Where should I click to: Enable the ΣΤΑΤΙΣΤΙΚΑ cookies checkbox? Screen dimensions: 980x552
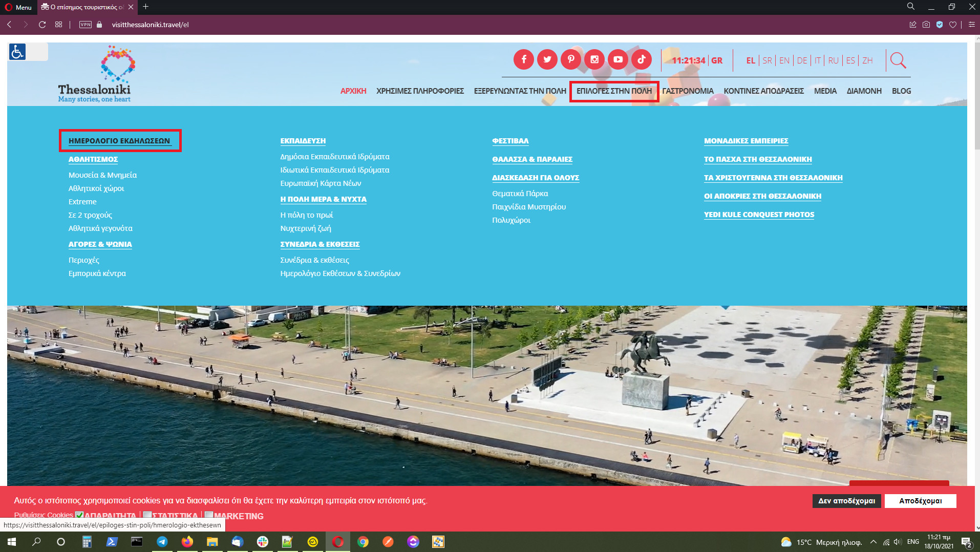tap(147, 515)
